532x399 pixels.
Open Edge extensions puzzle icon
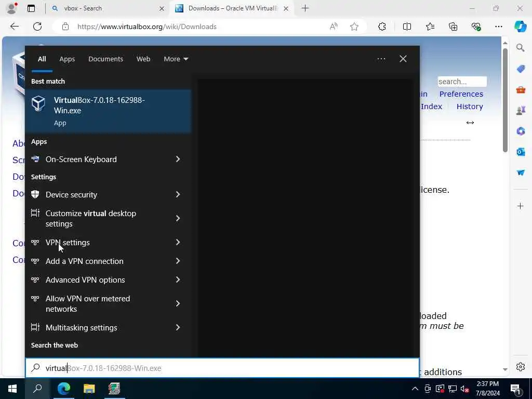click(382, 26)
